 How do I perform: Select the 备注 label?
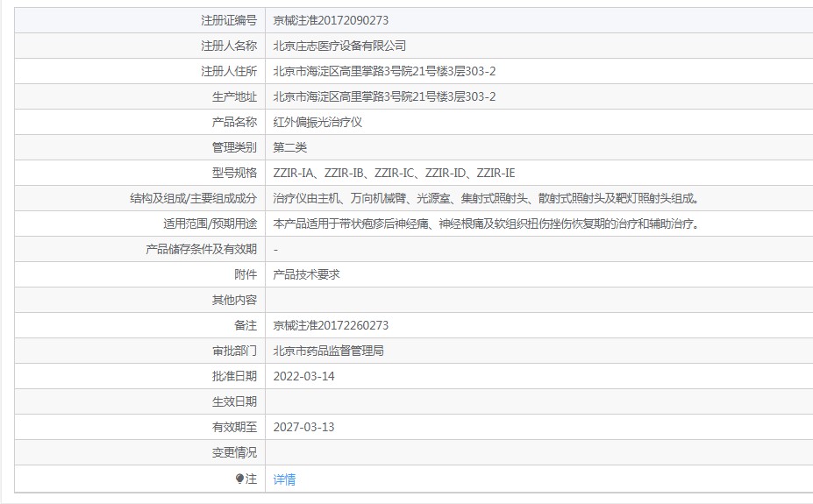pos(246,325)
